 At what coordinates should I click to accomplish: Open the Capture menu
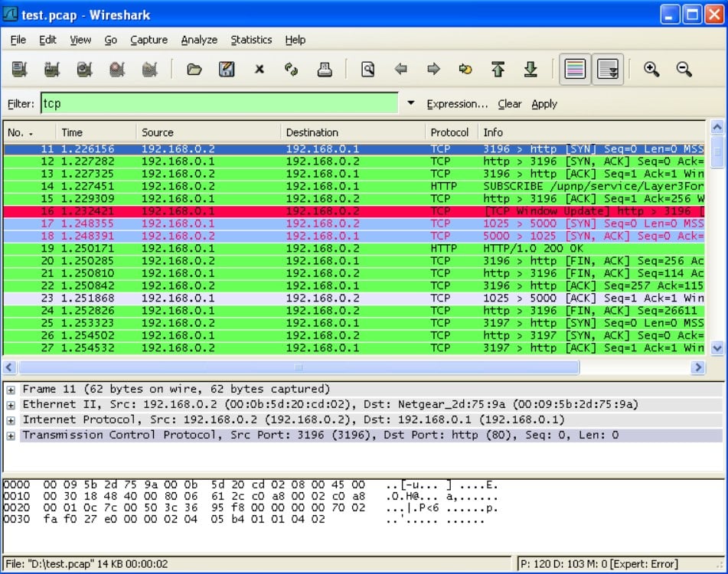[x=149, y=40]
